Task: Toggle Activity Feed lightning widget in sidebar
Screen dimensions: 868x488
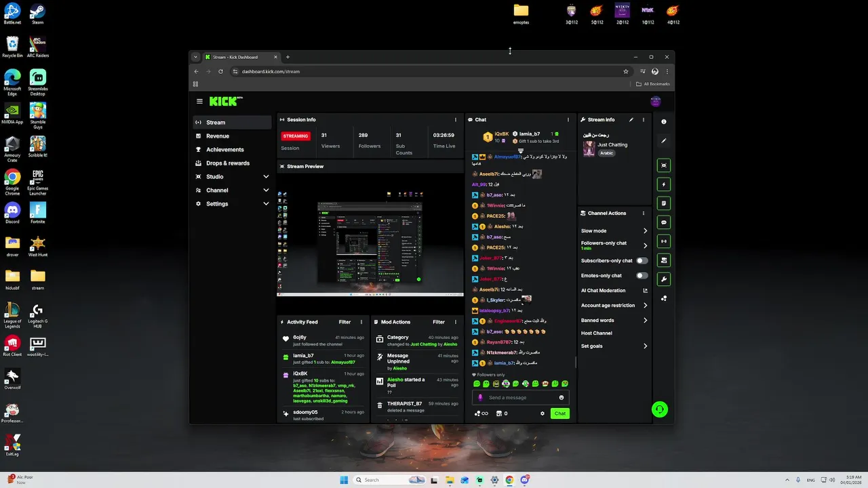Action: [664, 184]
